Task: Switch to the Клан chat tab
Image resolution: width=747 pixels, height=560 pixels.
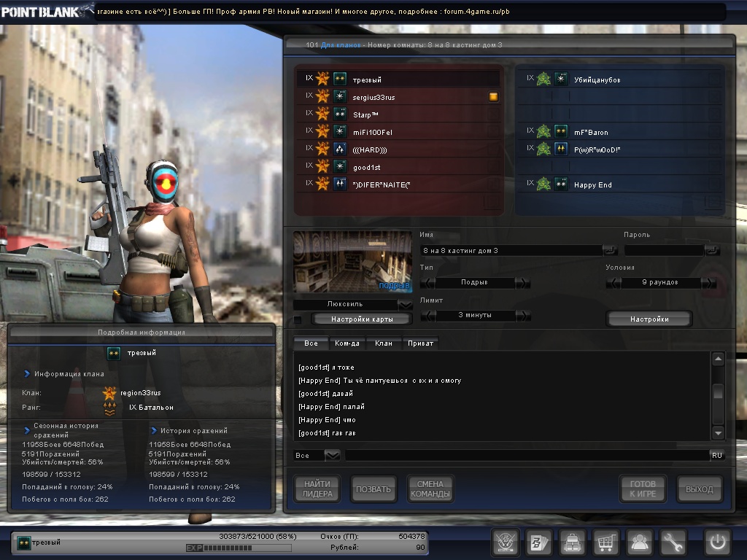Action: point(384,343)
